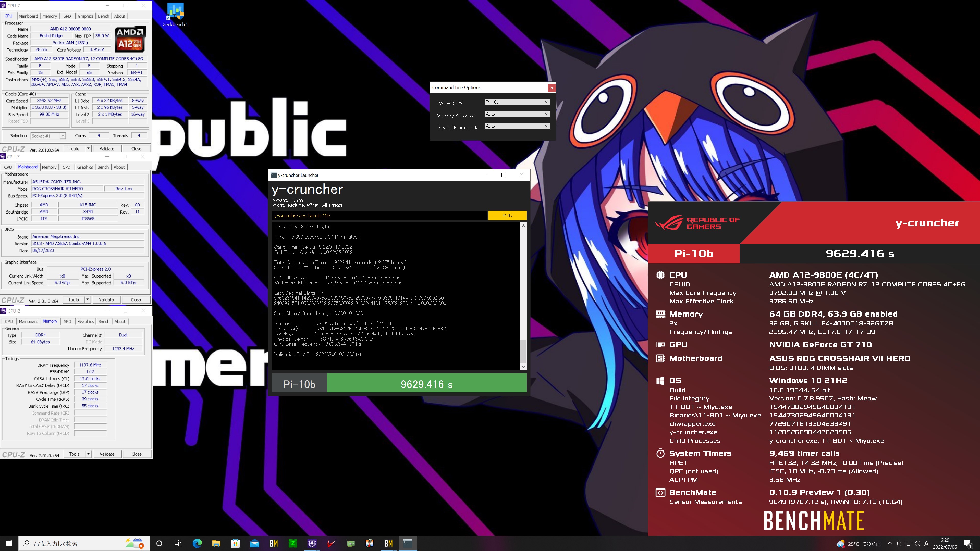Click the CPU-Z Core Speed value 3492.92 MHz

49,101
